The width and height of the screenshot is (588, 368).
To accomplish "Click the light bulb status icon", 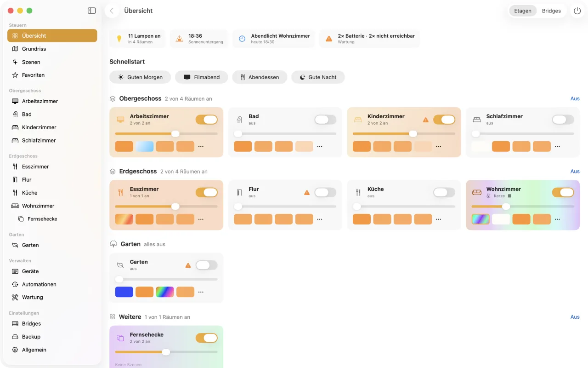I will tap(119, 39).
